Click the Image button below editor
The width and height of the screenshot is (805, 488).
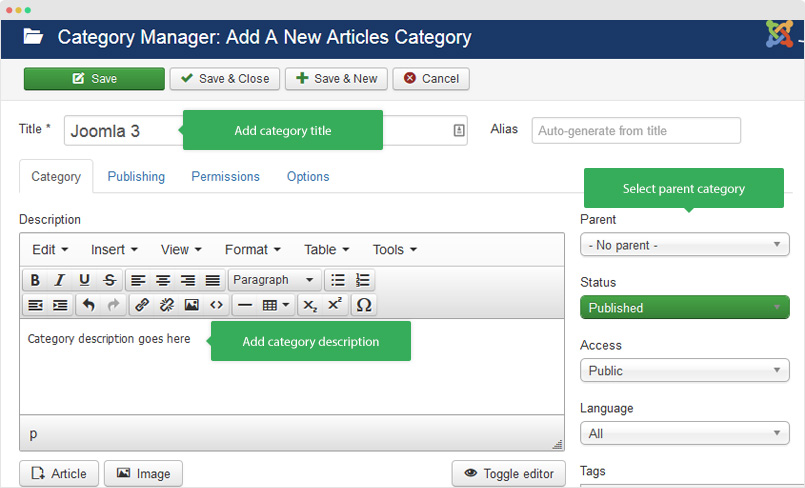[144, 474]
